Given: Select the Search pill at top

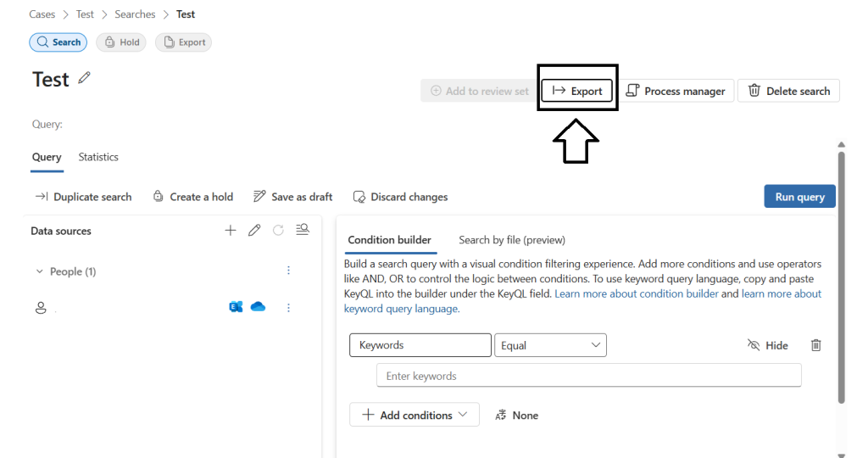Looking at the screenshot, I should pos(58,42).
